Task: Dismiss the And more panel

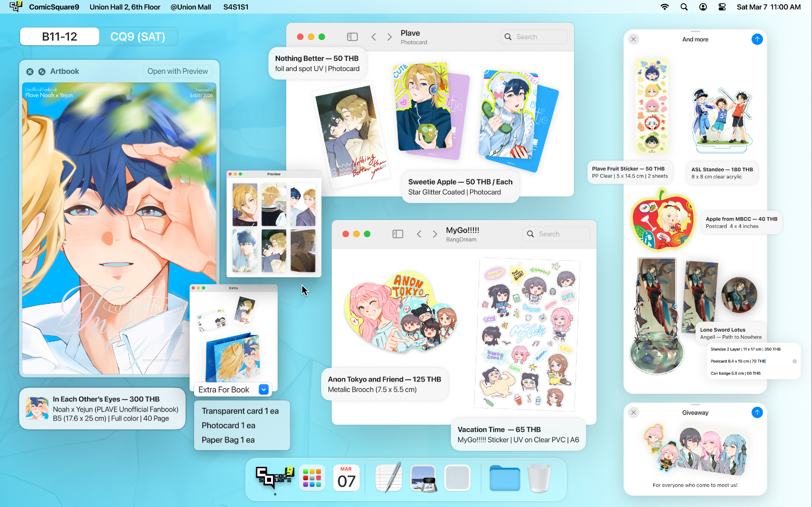Action: (x=633, y=39)
